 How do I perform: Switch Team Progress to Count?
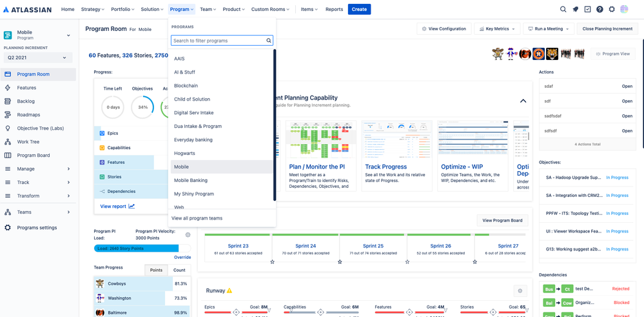[x=179, y=270]
